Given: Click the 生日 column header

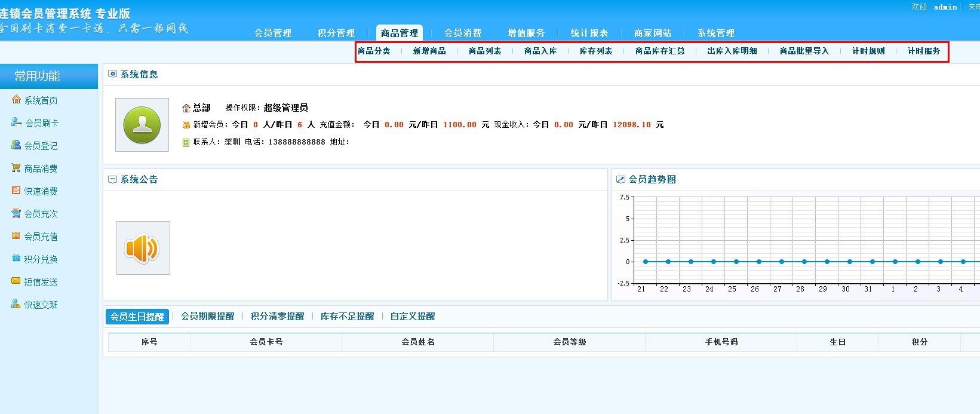Looking at the screenshot, I should tap(838, 342).
